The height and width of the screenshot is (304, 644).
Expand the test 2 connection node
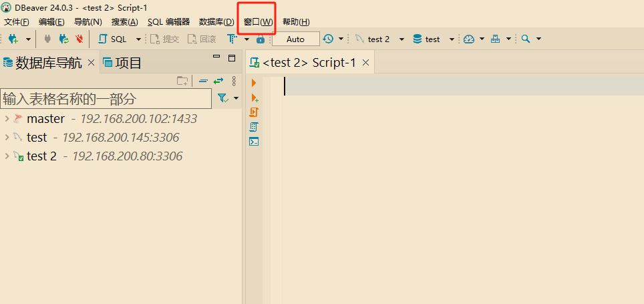(7, 156)
